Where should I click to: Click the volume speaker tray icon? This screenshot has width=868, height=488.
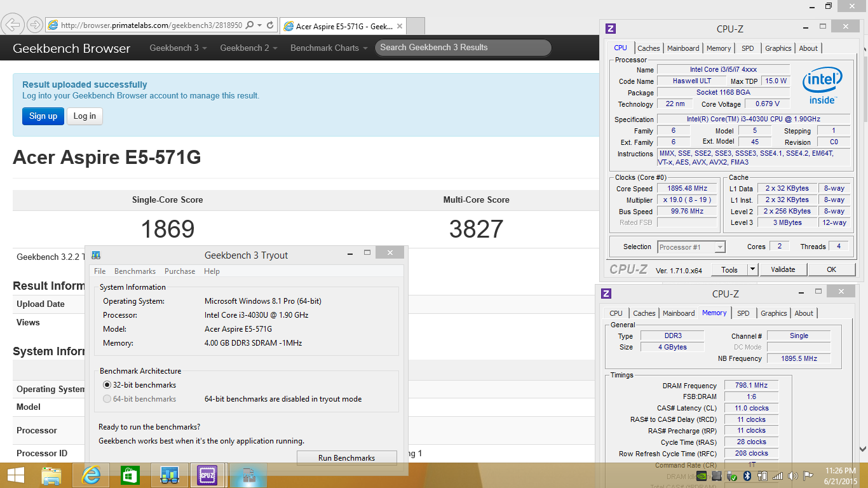(793, 476)
